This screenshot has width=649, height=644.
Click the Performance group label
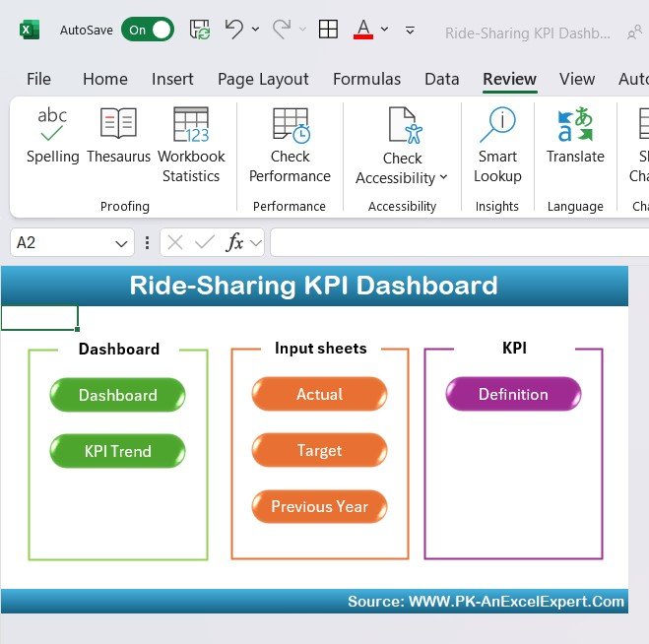coord(290,206)
